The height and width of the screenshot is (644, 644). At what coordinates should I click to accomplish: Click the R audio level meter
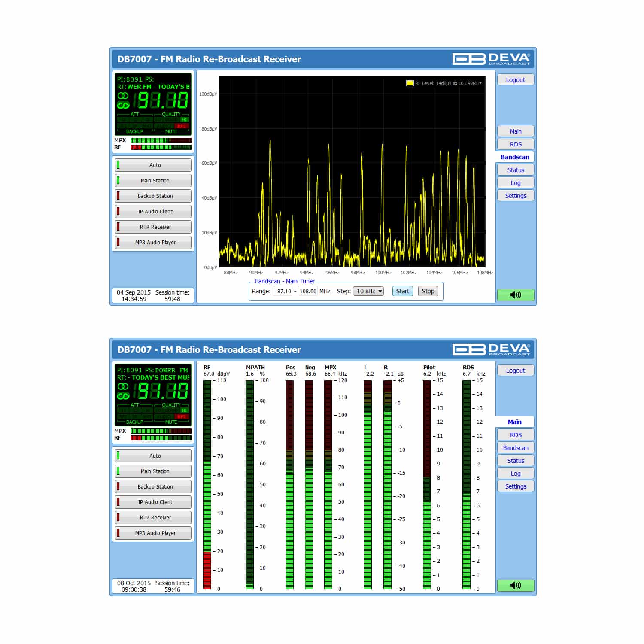point(387,485)
